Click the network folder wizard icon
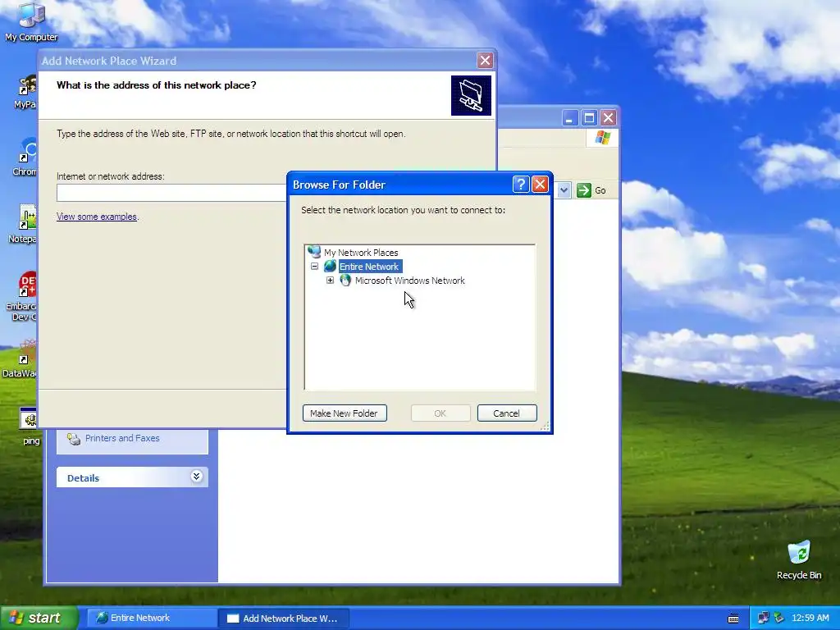Screen dimensions: 840x630 [x=471, y=95]
